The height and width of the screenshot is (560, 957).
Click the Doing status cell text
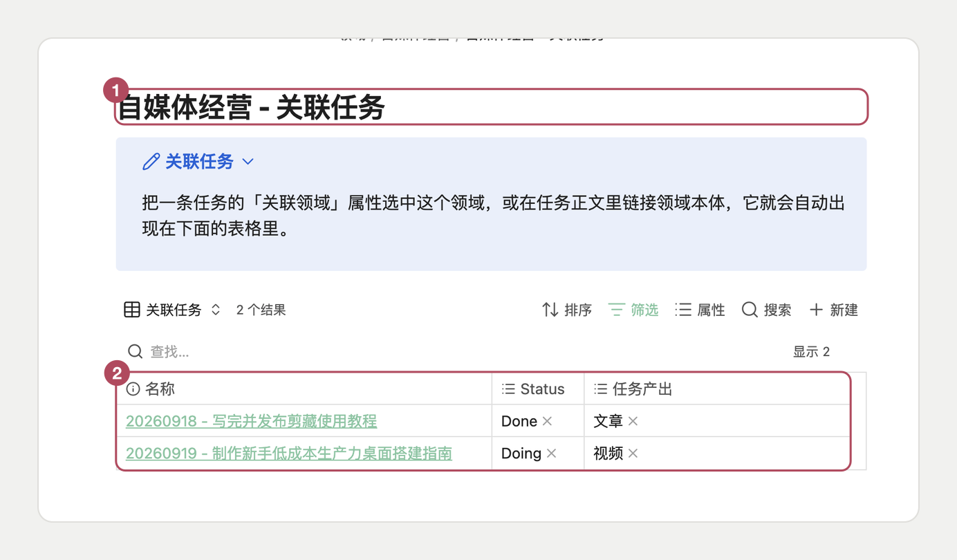tap(521, 453)
